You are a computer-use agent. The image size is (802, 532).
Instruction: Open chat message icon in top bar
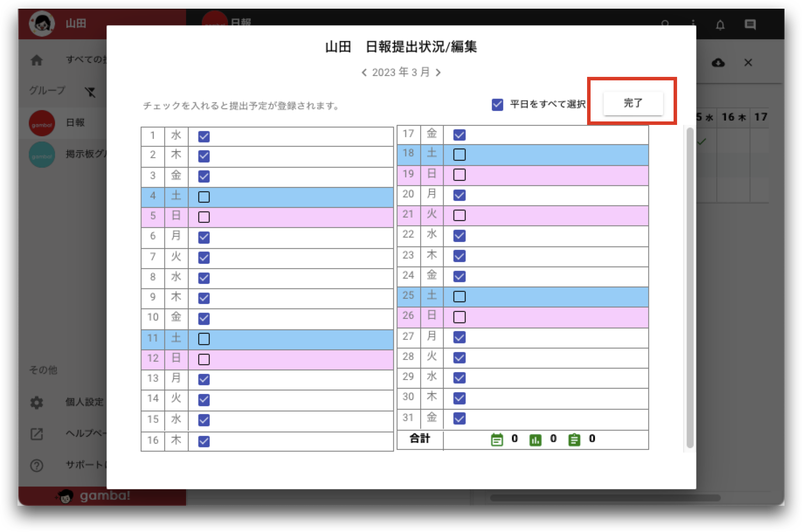click(x=750, y=25)
